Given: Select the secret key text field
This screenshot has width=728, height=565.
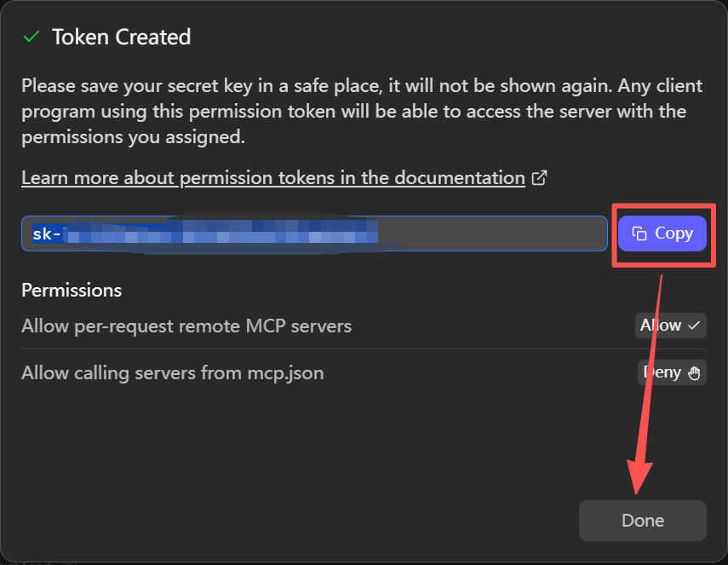Looking at the screenshot, I should click(314, 233).
